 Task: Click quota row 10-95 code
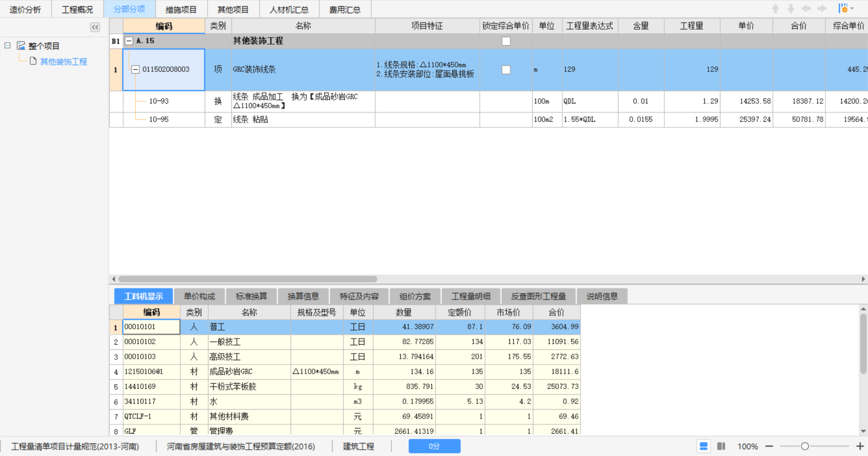pos(159,120)
